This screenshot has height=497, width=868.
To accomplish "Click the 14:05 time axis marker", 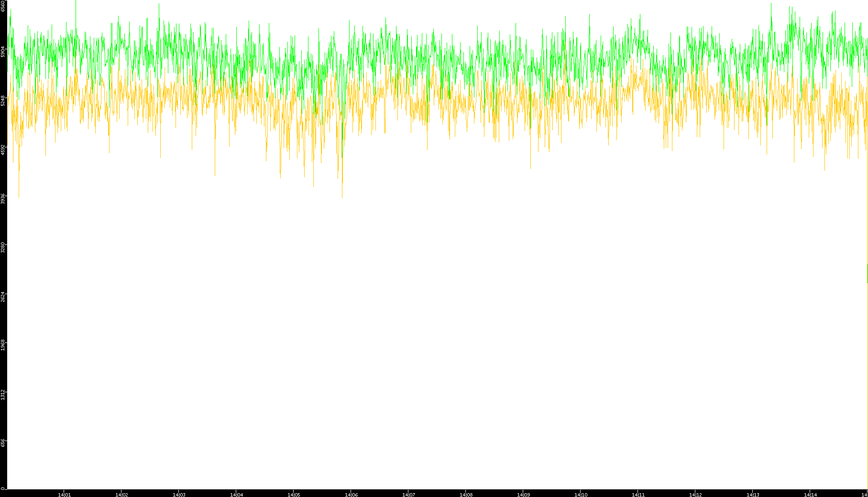I will tap(294, 494).
